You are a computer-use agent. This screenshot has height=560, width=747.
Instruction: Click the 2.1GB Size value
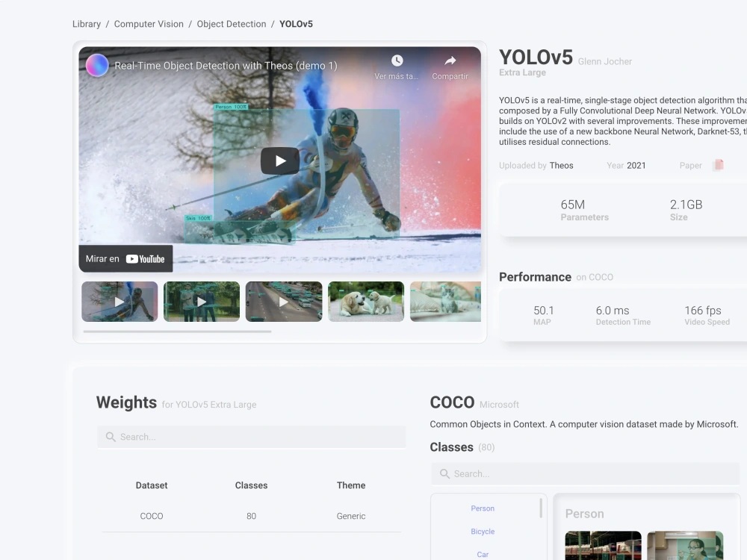[x=686, y=205]
